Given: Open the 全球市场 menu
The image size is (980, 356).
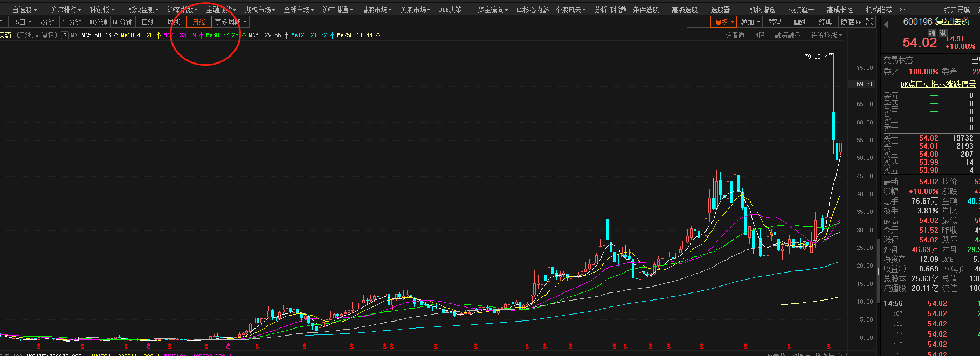Looking at the screenshot, I should [x=299, y=10].
